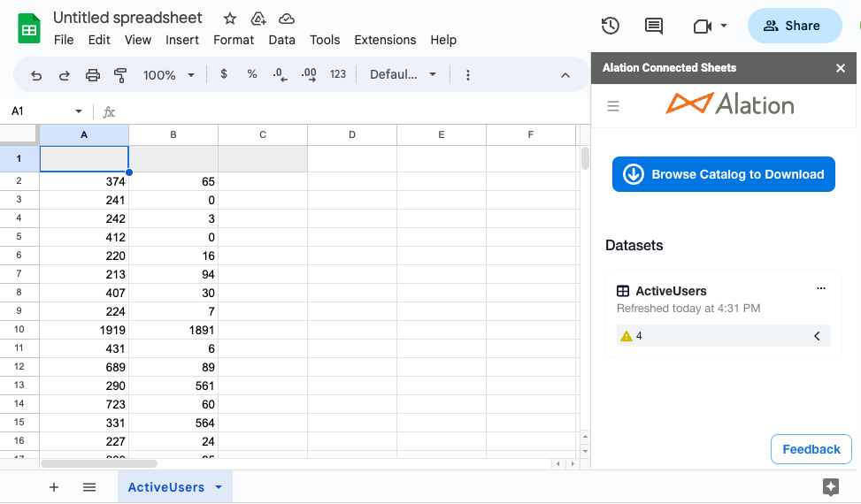Click the vertical scrollbar thumb
The width and height of the screenshot is (861, 504).
[585, 158]
